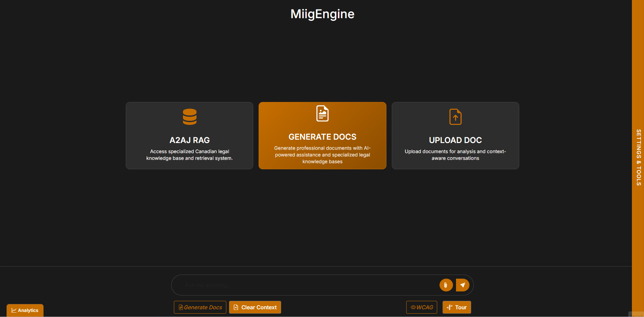
Task: Click the A2AJ RAG database icon
Action: (190, 117)
